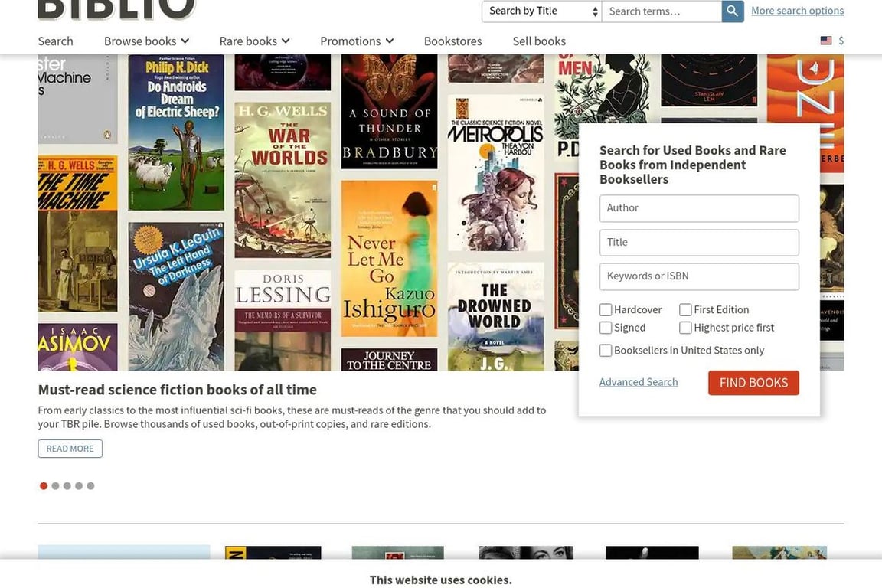Check the Signed checkbox

point(606,328)
